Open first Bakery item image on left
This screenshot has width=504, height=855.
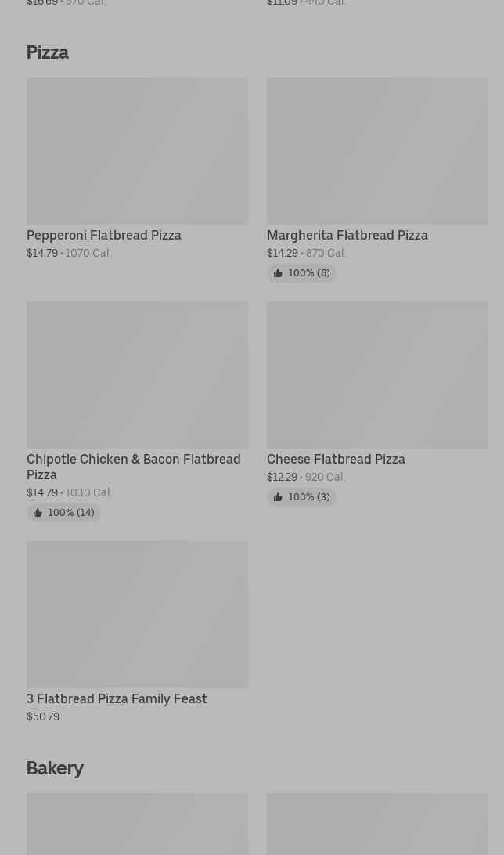pyautogui.click(x=137, y=824)
